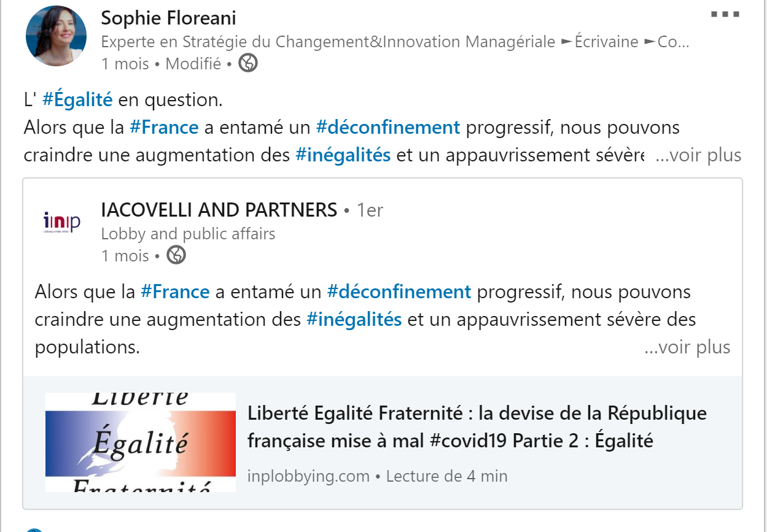The image size is (767, 532).
Task: Click the #France hashtag in the shared post
Action: (175, 291)
